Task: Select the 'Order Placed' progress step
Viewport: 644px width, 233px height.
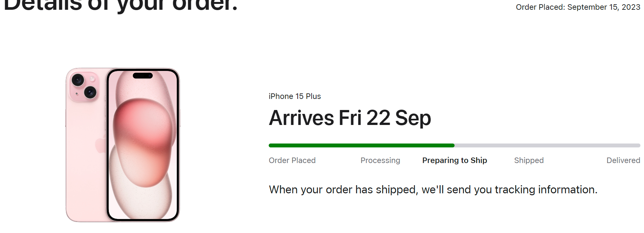Action: coord(292,160)
